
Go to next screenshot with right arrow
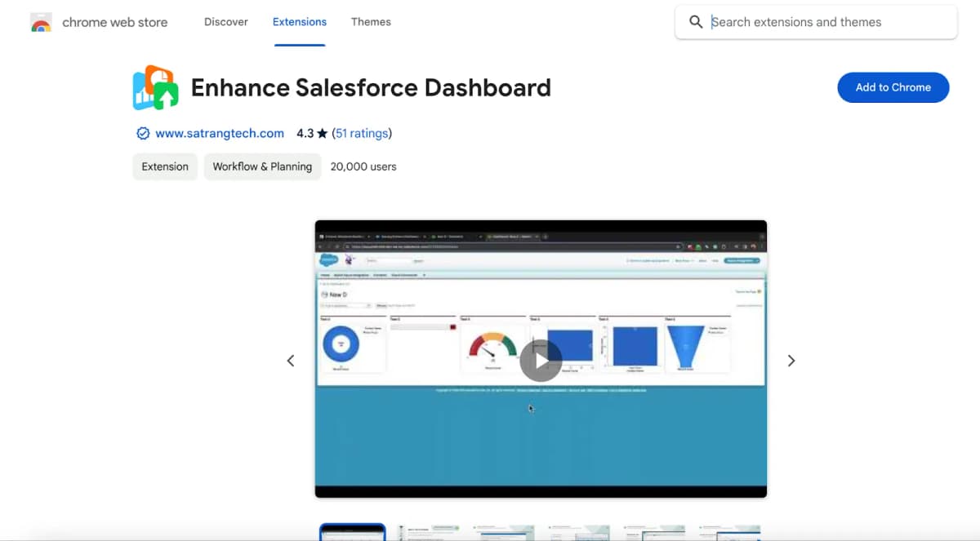click(x=791, y=361)
